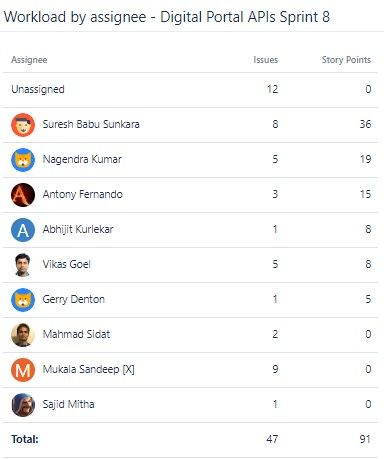Click the Issues column header

click(265, 60)
